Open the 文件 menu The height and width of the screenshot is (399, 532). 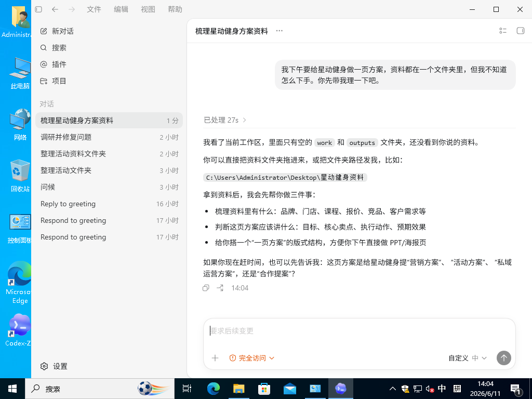point(94,9)
